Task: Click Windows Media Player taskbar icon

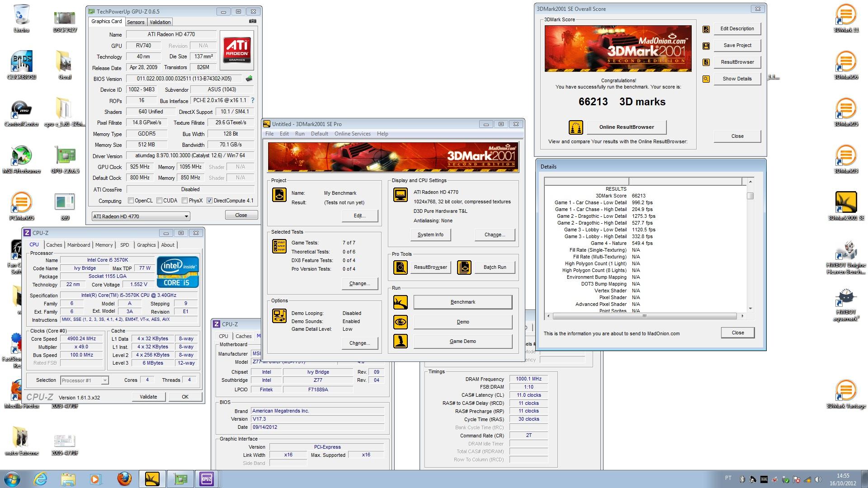Action: point(96,479)
